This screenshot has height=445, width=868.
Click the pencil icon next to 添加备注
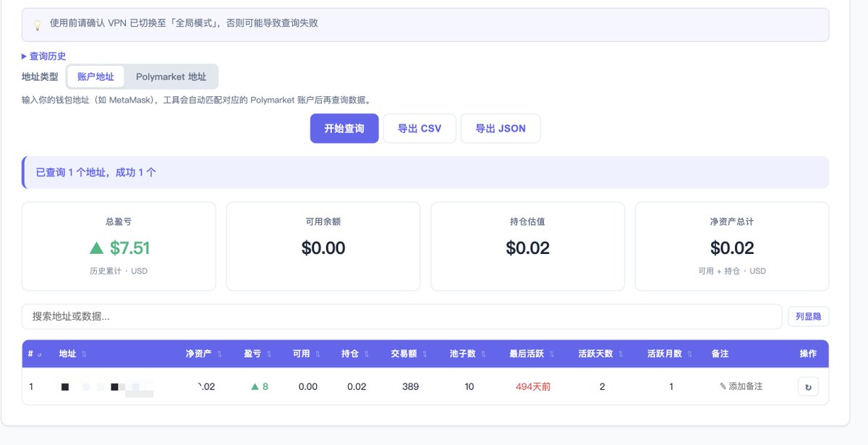pyautogui.click(x=723, y=387)
